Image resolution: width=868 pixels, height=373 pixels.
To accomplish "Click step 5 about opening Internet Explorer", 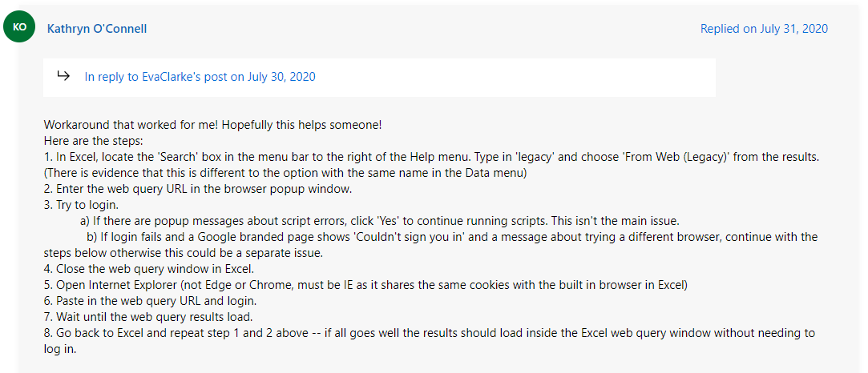I will pos(365,285).
